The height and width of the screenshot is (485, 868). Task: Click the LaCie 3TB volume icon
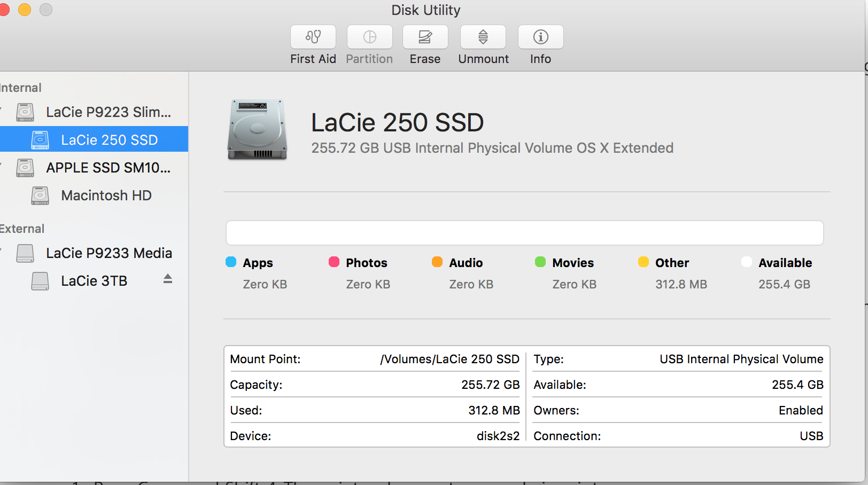click(x=40, y=281)
